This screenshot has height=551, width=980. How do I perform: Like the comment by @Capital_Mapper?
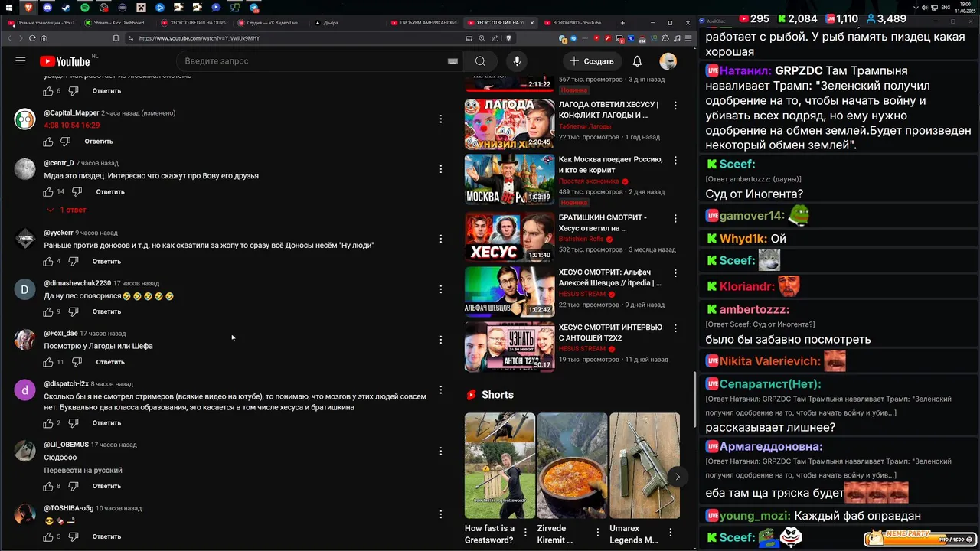[48, 142]
